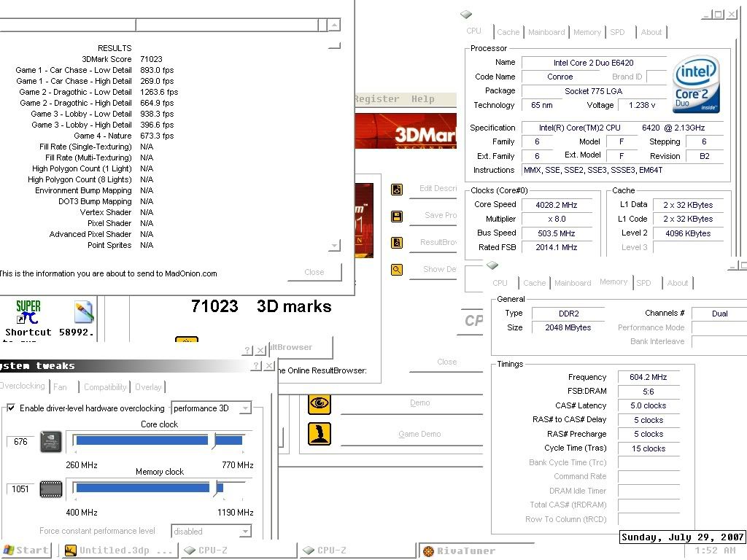Click the results list scroll down arrow
Viewport: 747px width, 560px height.
pyautogui.click(x=335, y=246)
